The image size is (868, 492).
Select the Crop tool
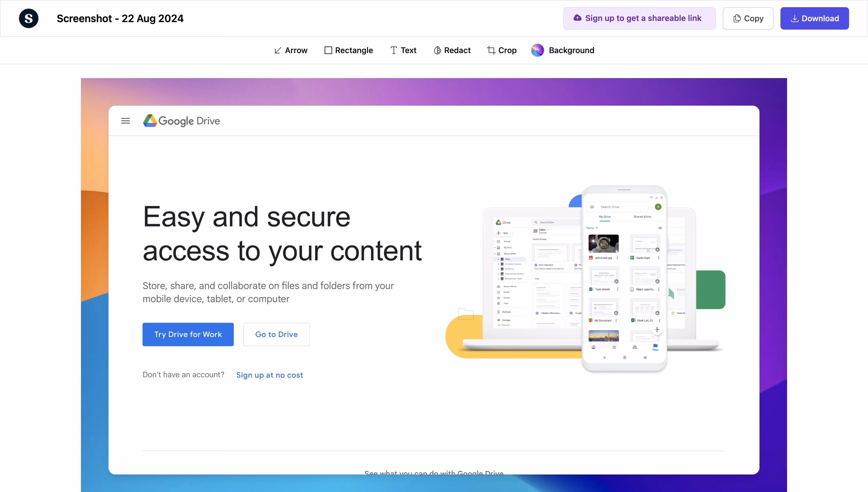(x=502, y=50)
